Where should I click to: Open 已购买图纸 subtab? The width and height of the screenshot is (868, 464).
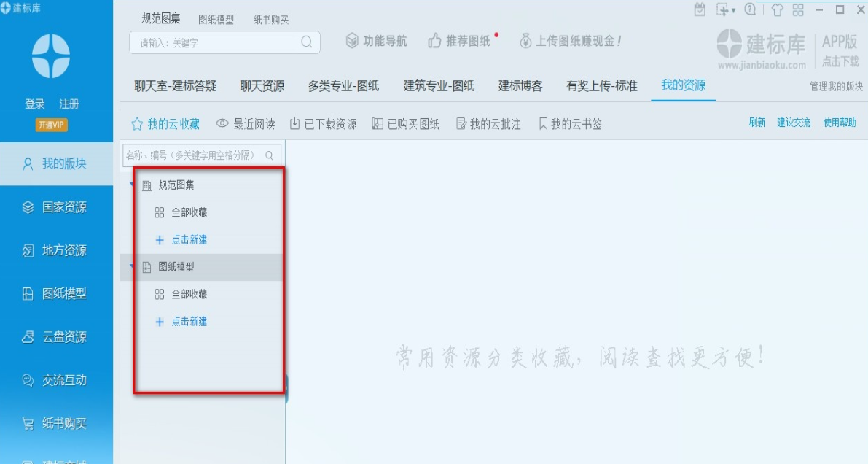(x=406, y=124)
